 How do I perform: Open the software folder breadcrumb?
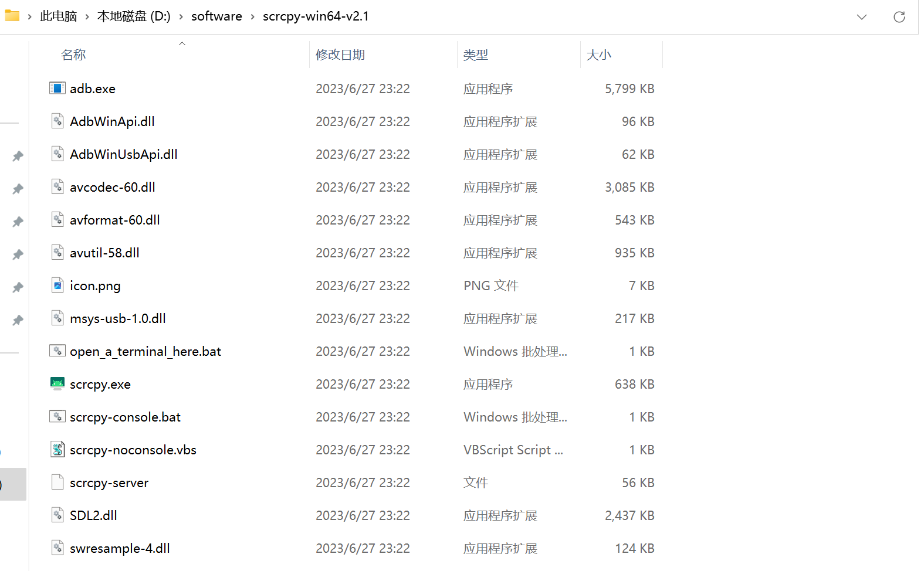point(216,16)
